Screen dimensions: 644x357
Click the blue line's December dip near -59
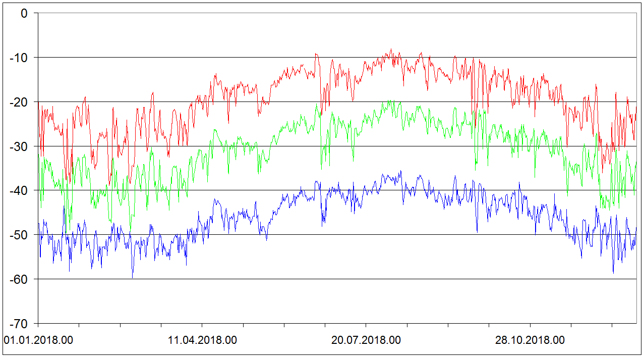(x=613, y=273)
